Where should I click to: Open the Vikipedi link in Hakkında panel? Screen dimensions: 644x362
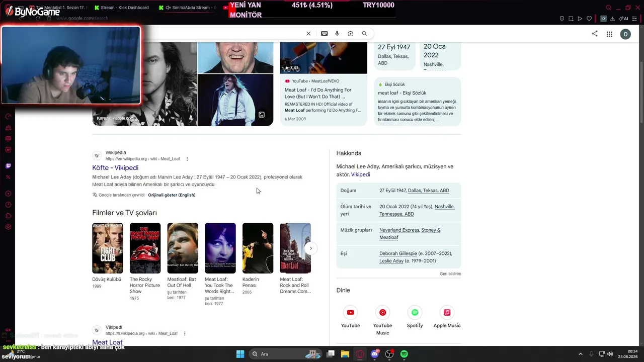tap(360, 174)
